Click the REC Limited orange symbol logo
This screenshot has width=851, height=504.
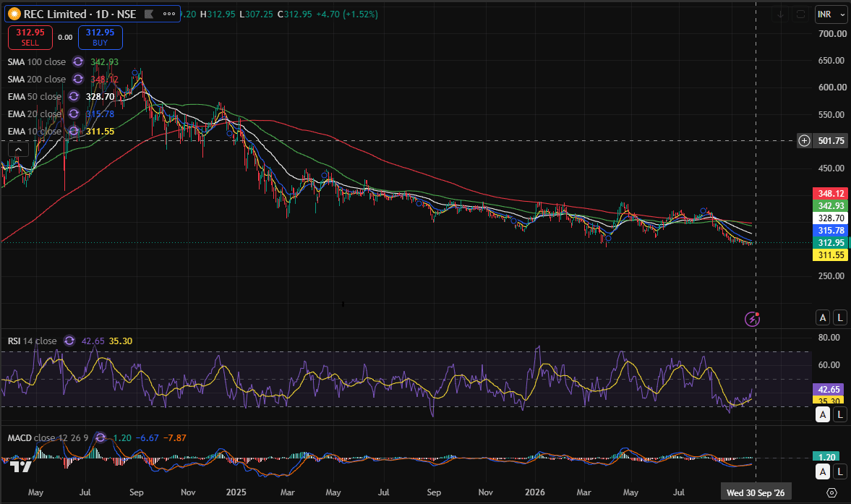click(14, 14)
